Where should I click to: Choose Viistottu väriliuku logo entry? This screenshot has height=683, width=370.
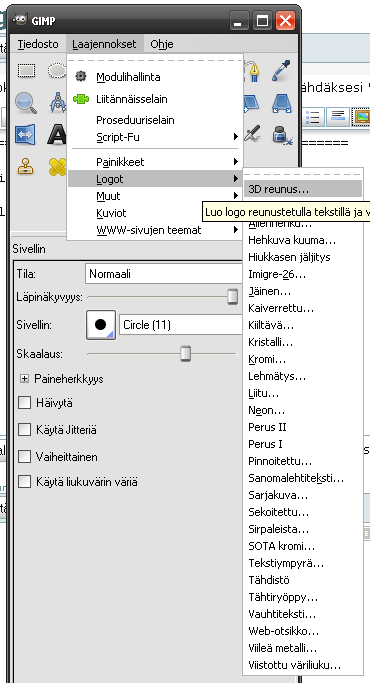303,665
